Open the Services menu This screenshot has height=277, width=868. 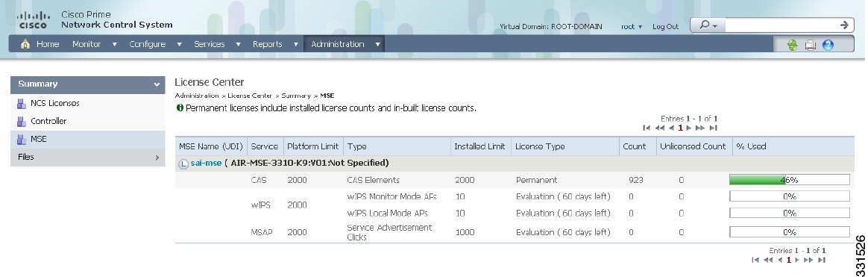[210, 44]
